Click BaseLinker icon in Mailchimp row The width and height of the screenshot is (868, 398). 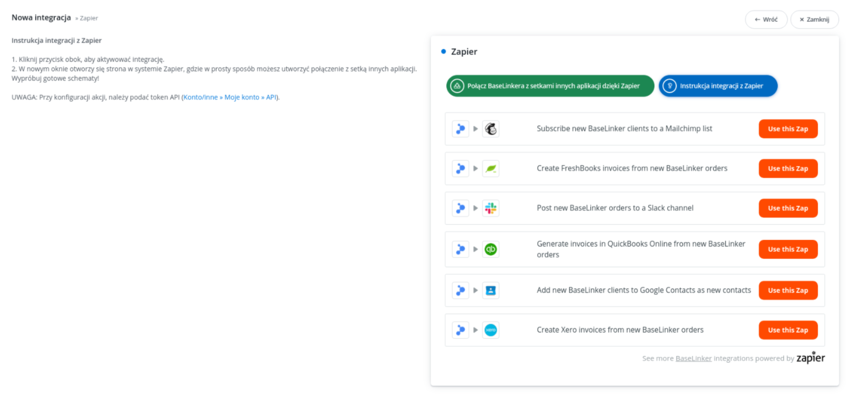(460, 129)
